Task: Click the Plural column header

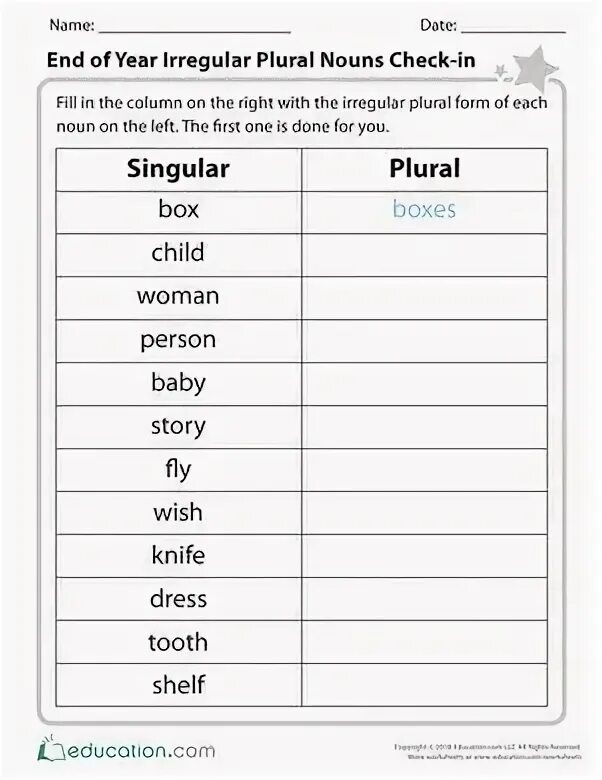Action: click(424, 168)
